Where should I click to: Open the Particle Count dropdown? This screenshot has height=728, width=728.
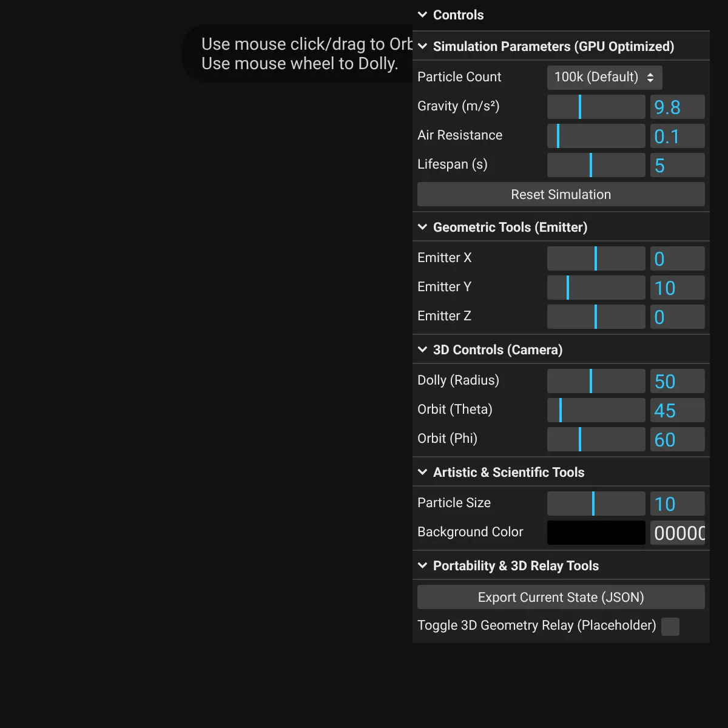604,78
